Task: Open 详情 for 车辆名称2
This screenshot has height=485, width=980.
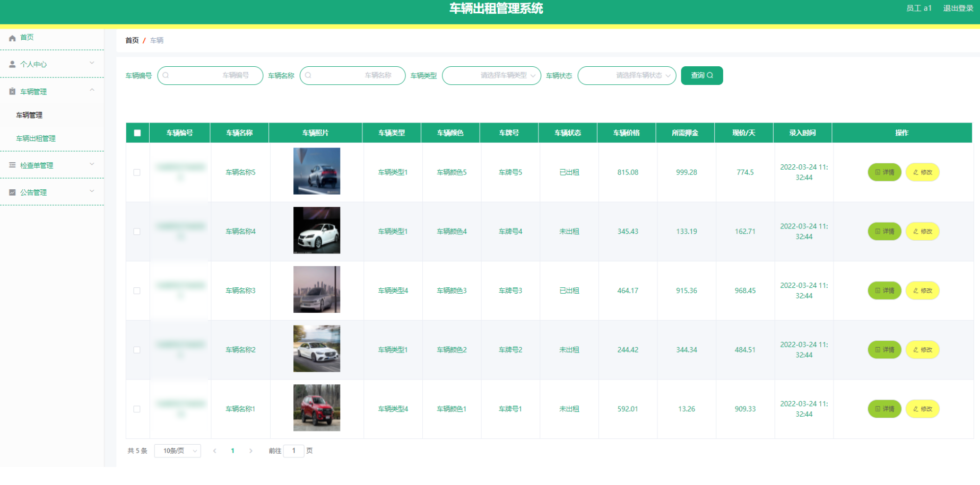Action: click(884, 350)
